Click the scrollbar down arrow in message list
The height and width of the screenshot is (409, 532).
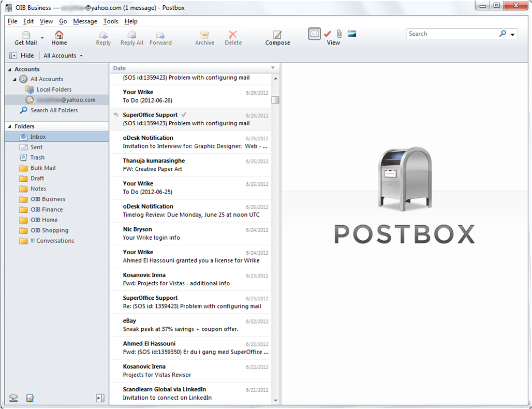[275, 401]
